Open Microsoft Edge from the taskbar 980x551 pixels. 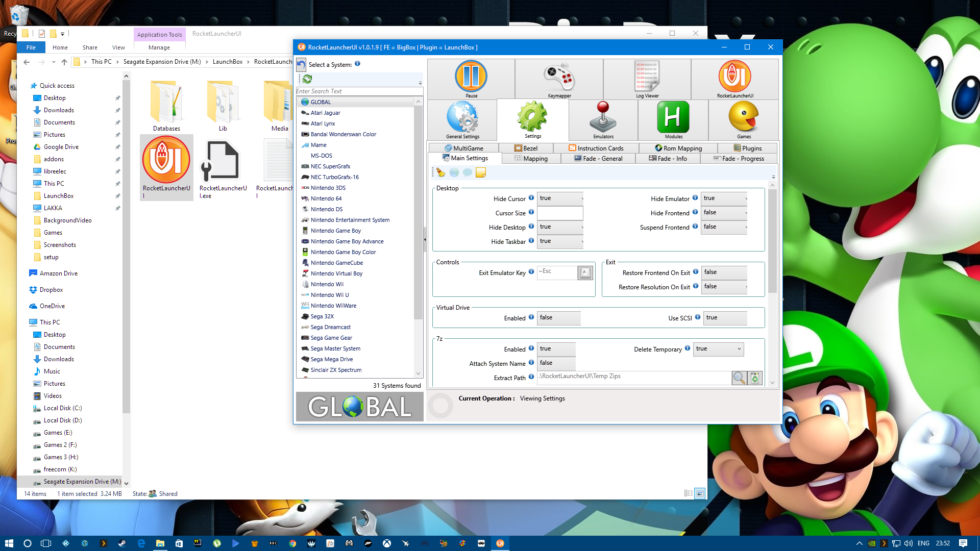[141, 543]
